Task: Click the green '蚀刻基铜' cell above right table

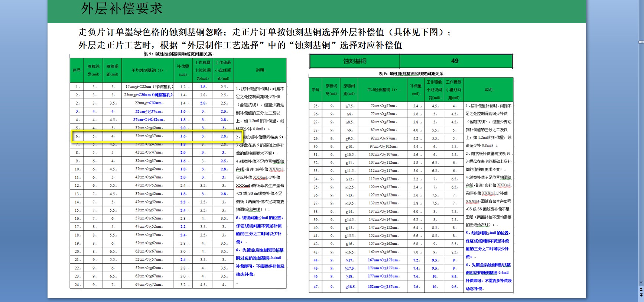Action: 355,61
